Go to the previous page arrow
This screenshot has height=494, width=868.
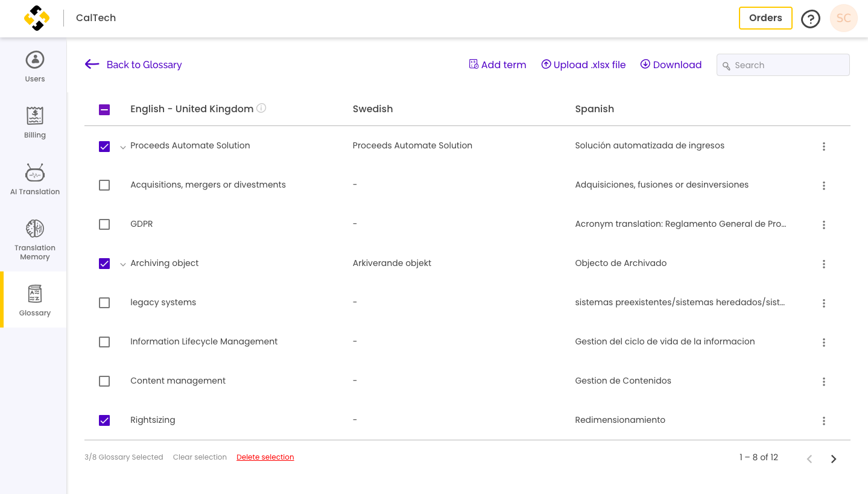pyautogui.click(x=809, y=459)
